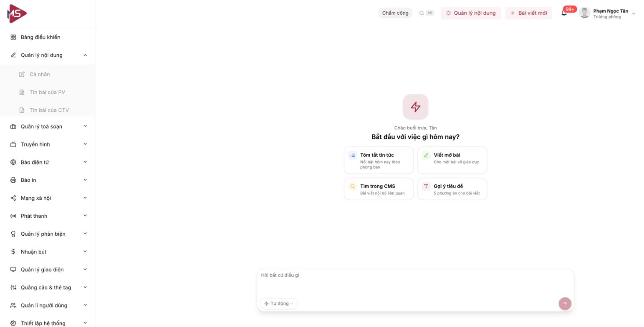Click the Bảng điều khiển dashboard grid icon

click(x=13, y=37)
